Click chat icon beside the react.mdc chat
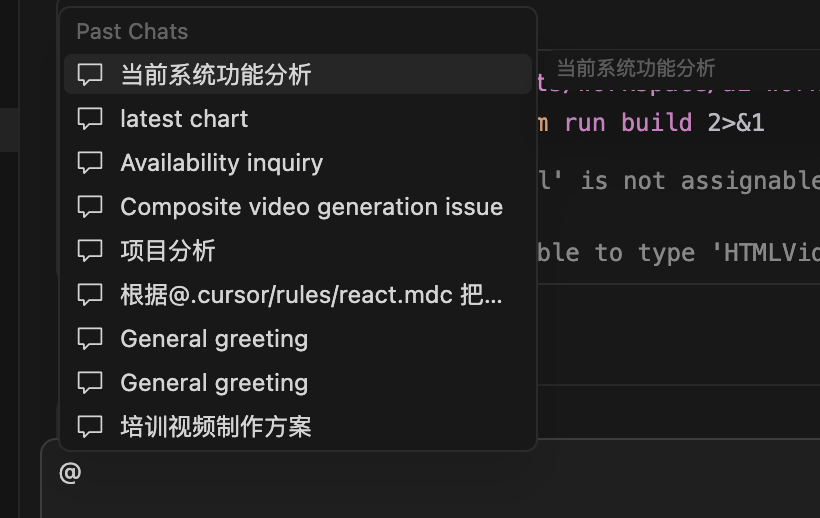 (90, 295)
